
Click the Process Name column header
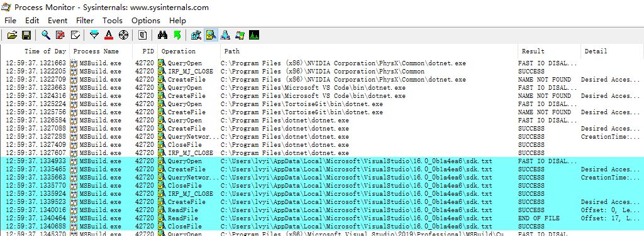point(101,51)
